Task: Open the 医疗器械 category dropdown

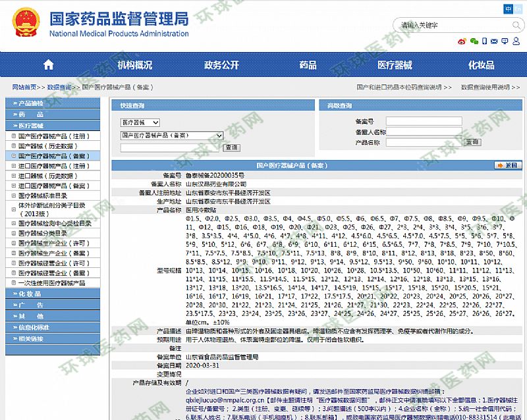Action: point(140,122)
